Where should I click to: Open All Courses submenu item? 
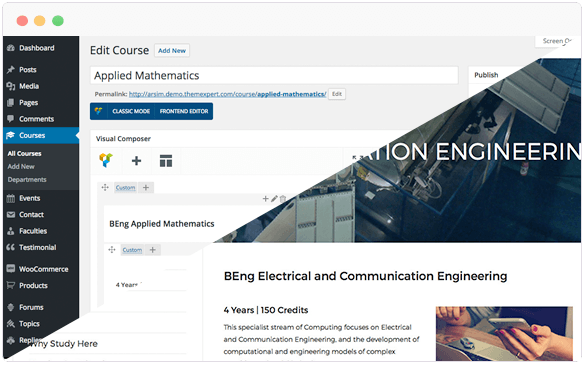coord(24,154)
